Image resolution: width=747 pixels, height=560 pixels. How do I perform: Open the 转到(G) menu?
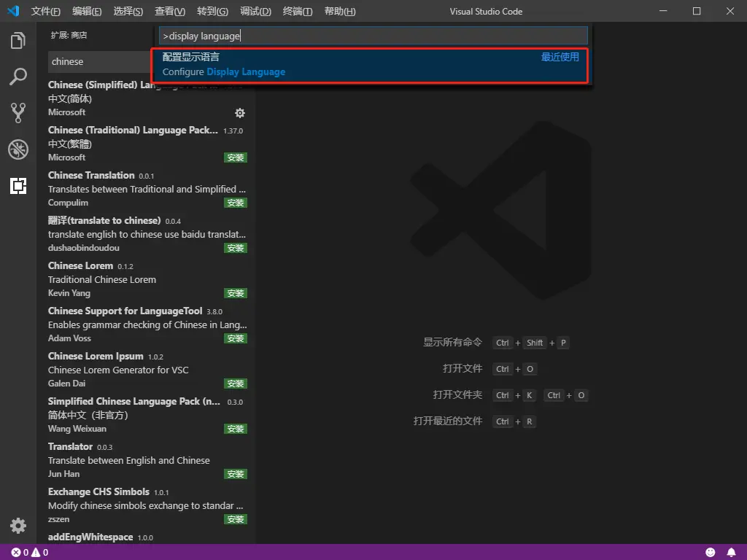212,12
